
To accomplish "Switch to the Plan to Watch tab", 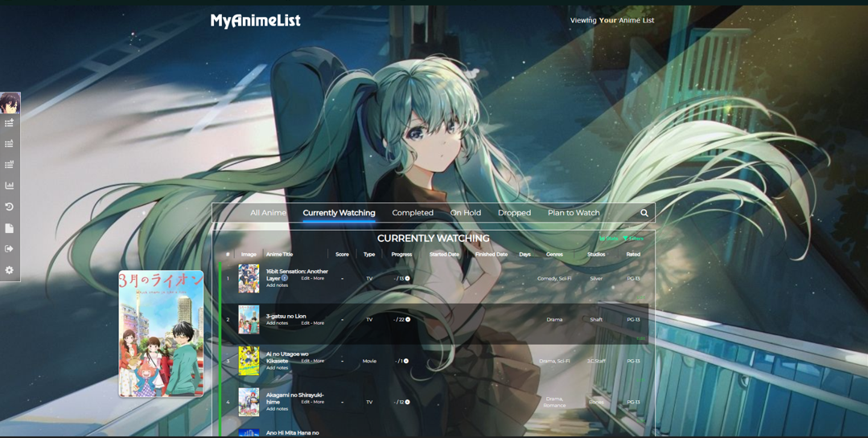I will pyautogui.click(x=574, y=213).
